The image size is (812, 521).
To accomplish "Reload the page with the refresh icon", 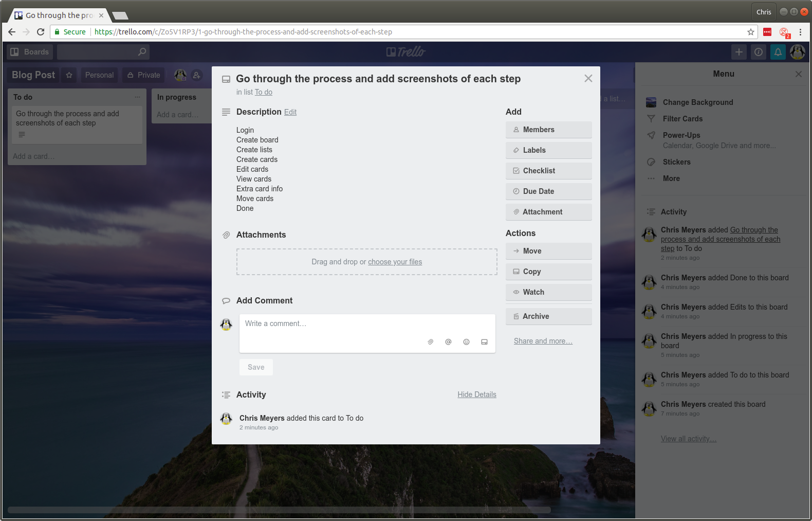I will click(41, 32).
